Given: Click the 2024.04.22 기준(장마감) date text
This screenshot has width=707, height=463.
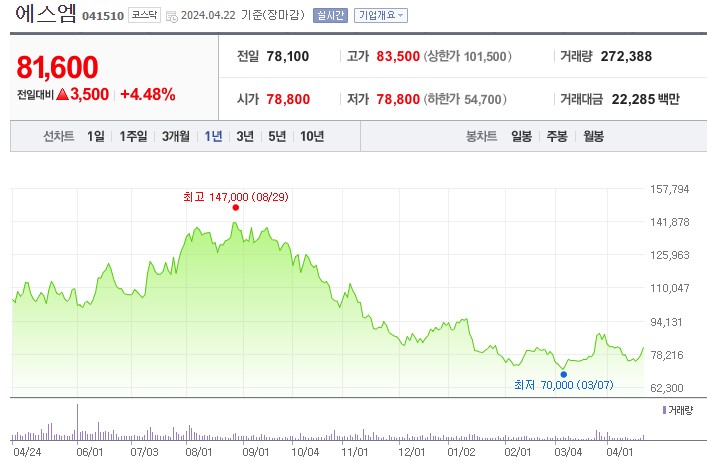Looking at the screenshot, I should [x=243, y=15].
